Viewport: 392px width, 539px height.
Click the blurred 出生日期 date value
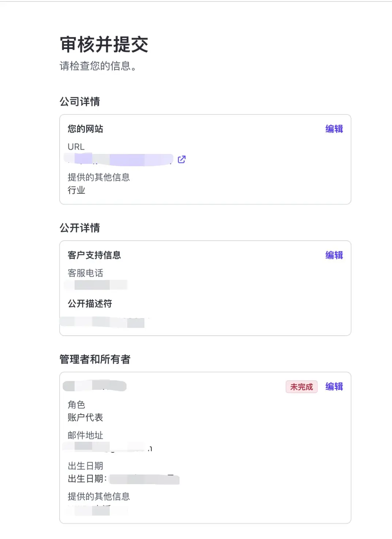[144, 479]
